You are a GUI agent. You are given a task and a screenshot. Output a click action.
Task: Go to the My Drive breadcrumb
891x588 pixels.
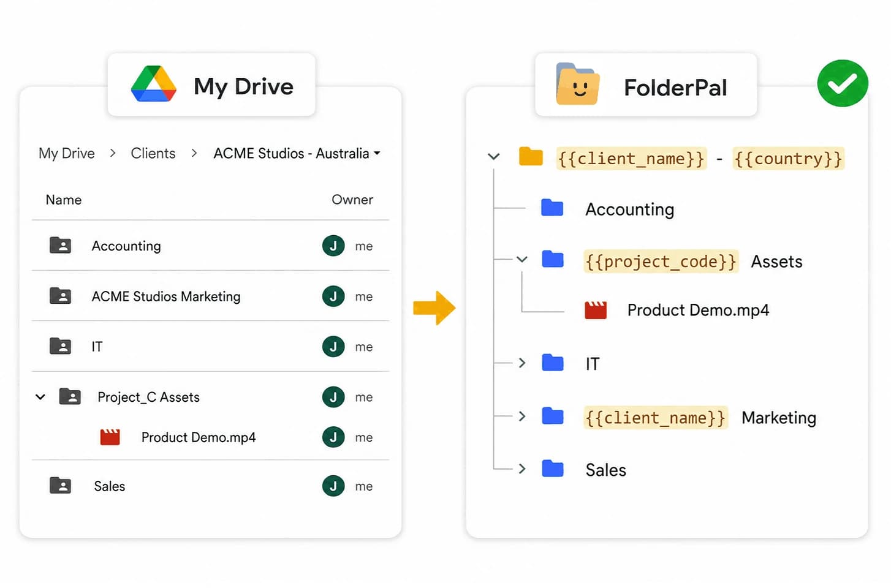coord(67,153)
